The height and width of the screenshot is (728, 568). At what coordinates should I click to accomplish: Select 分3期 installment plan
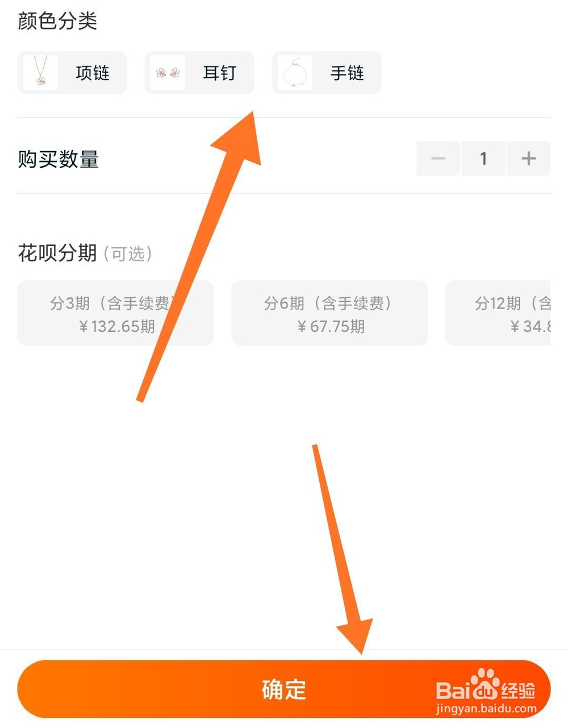pyautogui.click(x=116, y=313)
